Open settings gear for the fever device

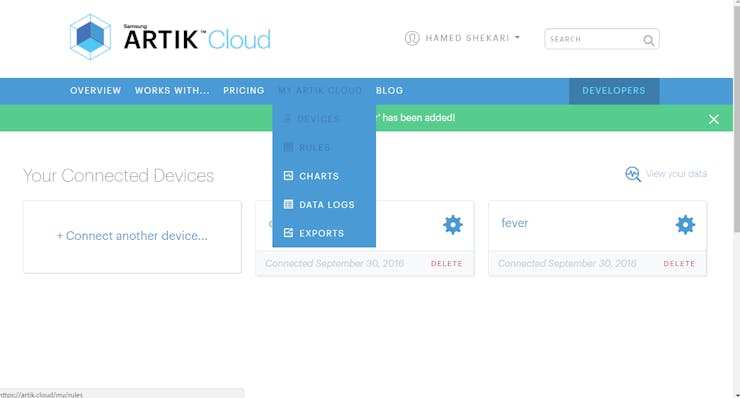point(685,225)
